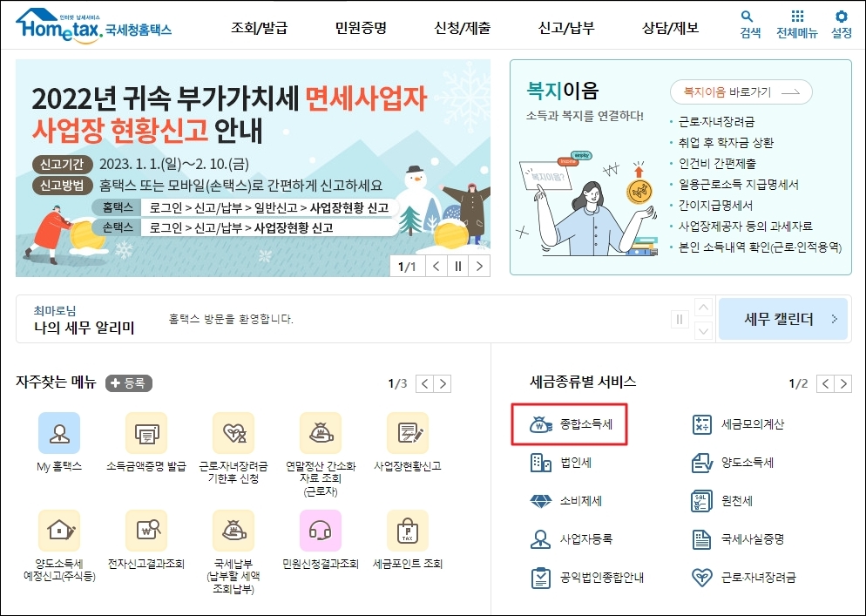The image size is (866, 616).
Task: Show previous 알리미 notice with up arrow
Action: click(x=703, y=308)
